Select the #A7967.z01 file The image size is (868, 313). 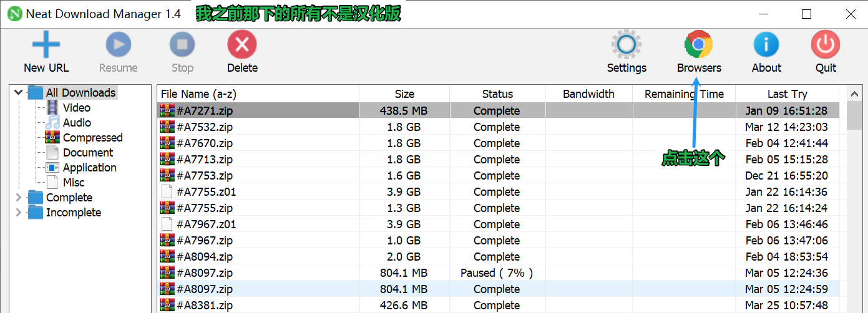[x=207, y=224]
